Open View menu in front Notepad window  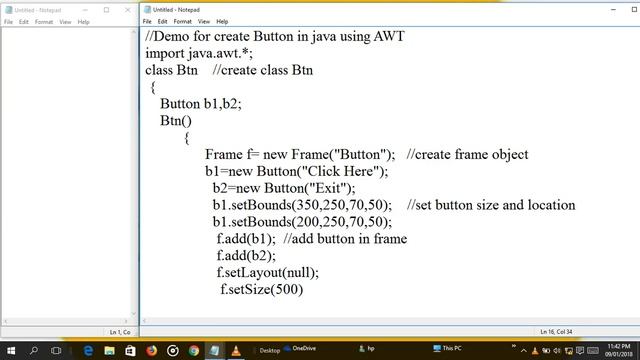click(204, 22)
